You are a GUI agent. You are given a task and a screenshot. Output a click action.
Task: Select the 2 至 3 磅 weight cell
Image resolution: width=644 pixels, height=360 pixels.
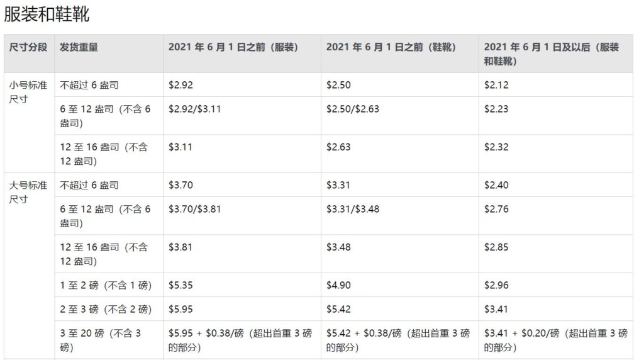click(x=106, y=309)
